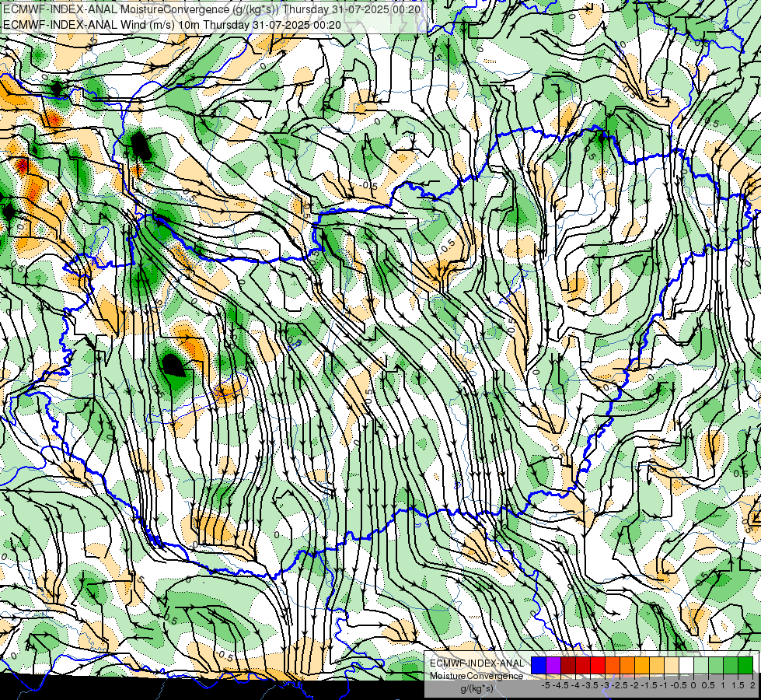
Task: Click the darkest green swatch ending at 2
Action: pyautogui.click(x=745, y=665)
